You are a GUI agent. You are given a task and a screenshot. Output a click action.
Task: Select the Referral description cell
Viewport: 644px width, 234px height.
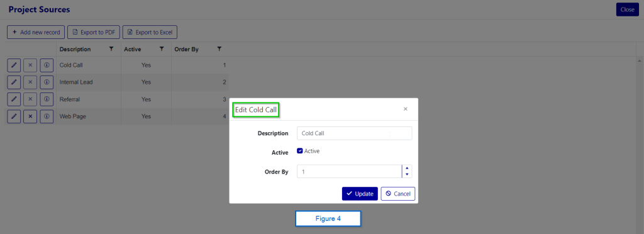[88, 99]
